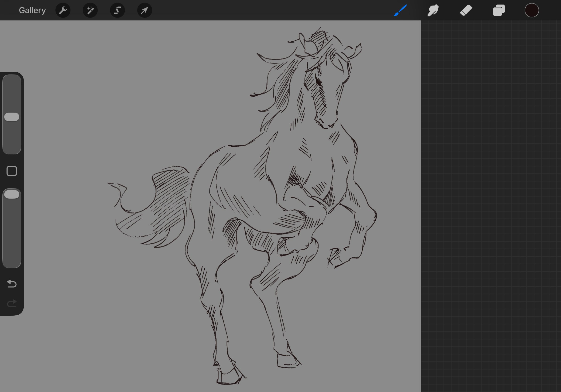Open the Layers panel
The height and width of the screenshot is (392, 561).
click(x=499, y=10)
